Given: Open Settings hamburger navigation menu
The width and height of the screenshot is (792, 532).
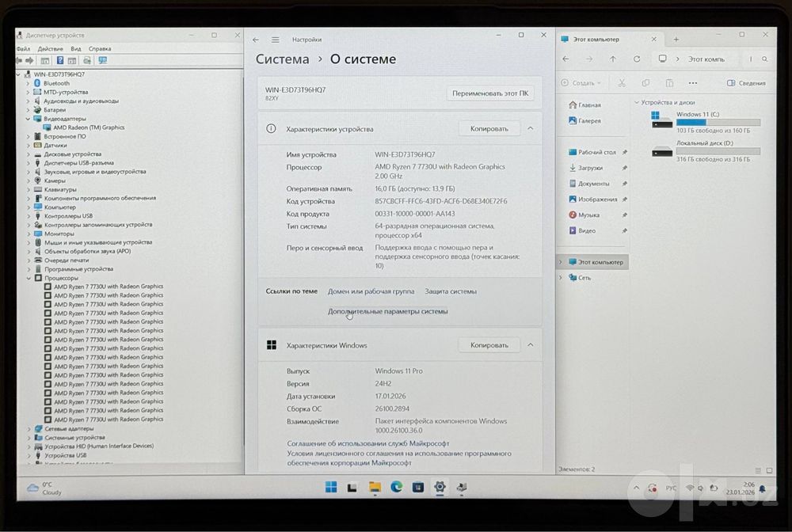Looking at the screenshot, I should click(x=276, y=40).
